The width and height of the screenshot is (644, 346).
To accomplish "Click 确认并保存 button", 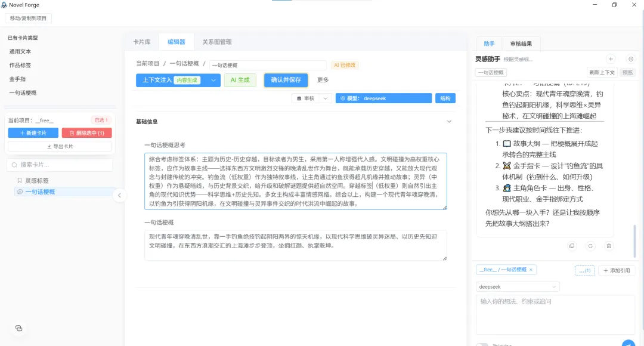I will click(x=286, y=80).
